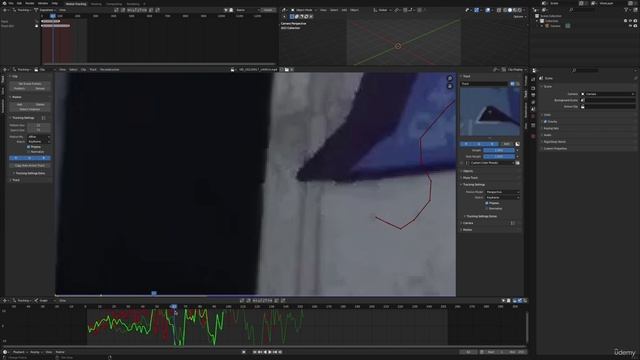This screenshot has width=640, height=360.
Task: Click the track name field in right sidebar
Action: (x=484, y=84)
